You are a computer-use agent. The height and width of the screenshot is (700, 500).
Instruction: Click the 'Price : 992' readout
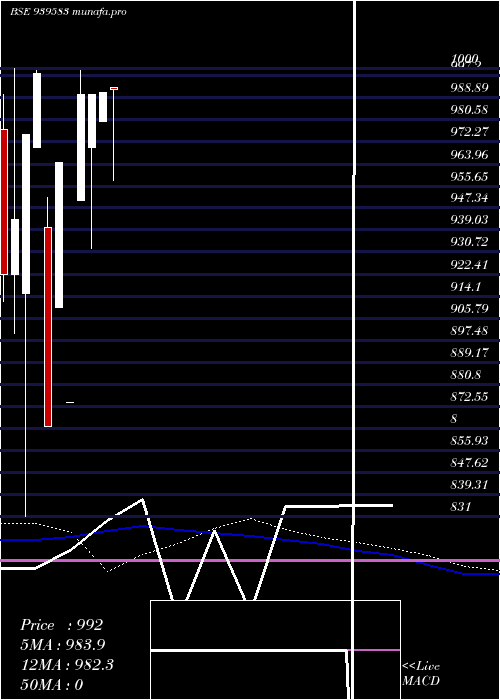[x=62, y=625]
